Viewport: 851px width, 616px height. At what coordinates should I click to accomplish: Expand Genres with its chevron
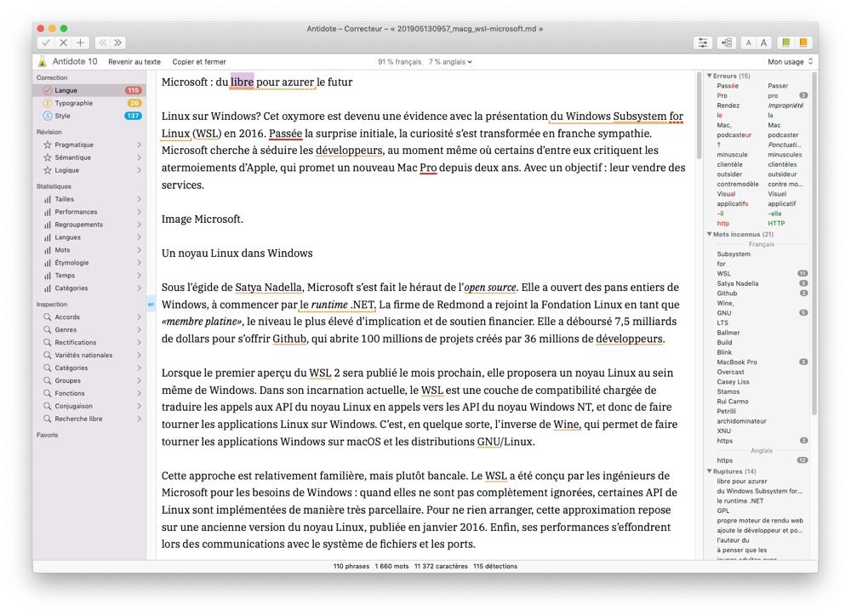point(139,329)
